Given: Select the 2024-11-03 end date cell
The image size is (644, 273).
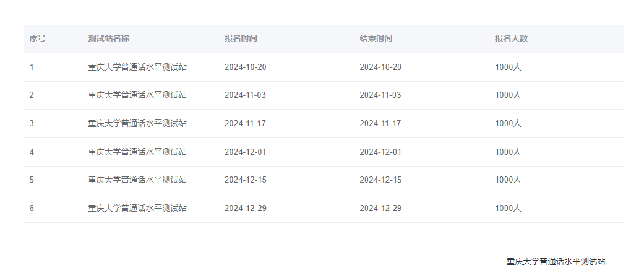Looking at the screenshot, I should click(380, 95).
